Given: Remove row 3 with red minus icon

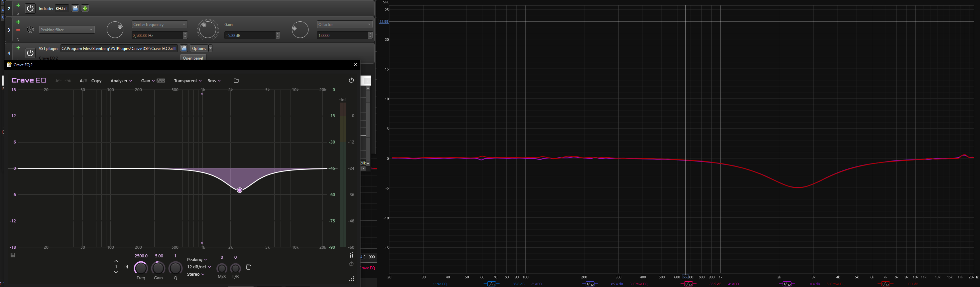Looking at the screenshot, I should (18, 30).
